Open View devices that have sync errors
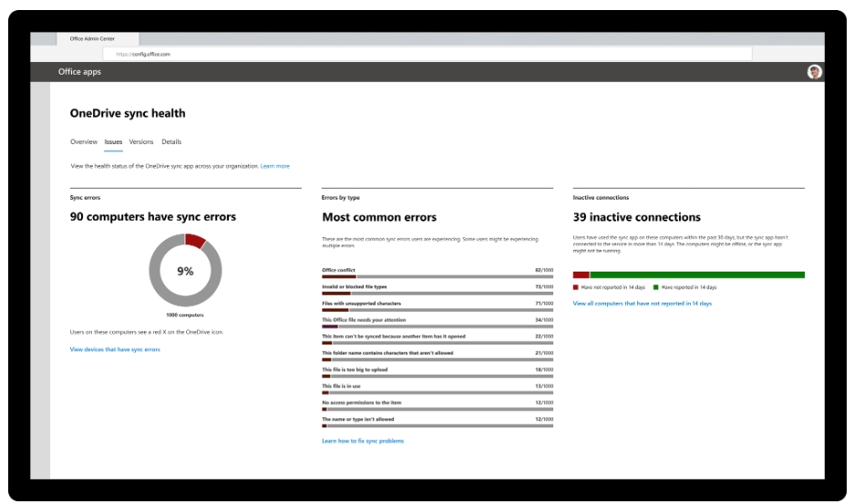The height and width of the screenshot is (504, 854). [115, 349]
